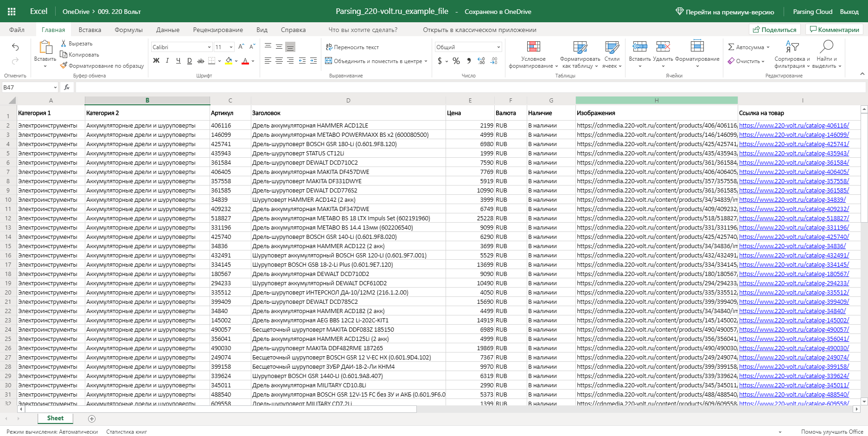
Task: Click the Bold formatting icon
Action: pyautogui.click(x=156, y=61)
